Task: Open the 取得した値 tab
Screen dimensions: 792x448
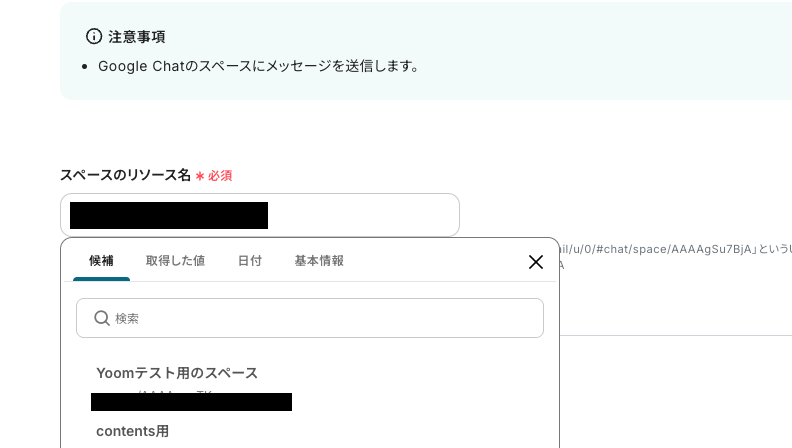Action: pyautogui.click(x=175, y=261)
